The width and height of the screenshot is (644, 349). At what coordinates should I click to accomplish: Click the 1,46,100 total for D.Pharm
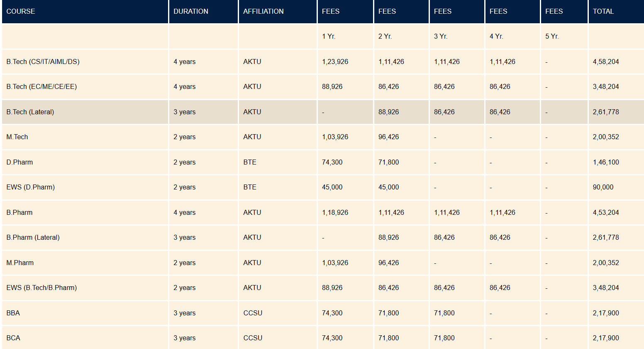(x=606, y=162)
